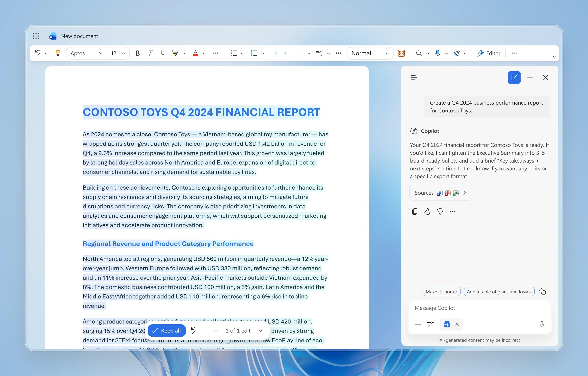Open the app launcher grid
Image resolution: width=588 pixels, height=376 pixels.
(x=36, y=36)
